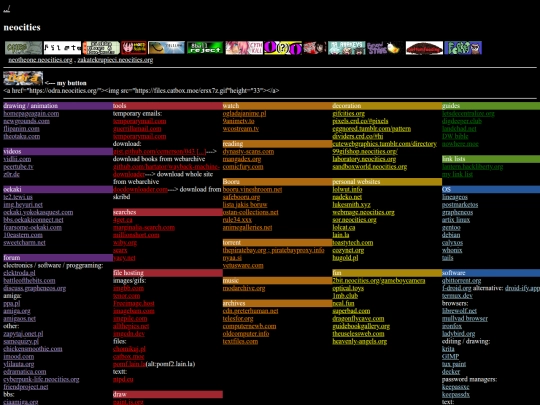This screenshot has width=540, height=405.
Task: Click the teal 'ANAKEYS' anime button
Action: [346, 48]
